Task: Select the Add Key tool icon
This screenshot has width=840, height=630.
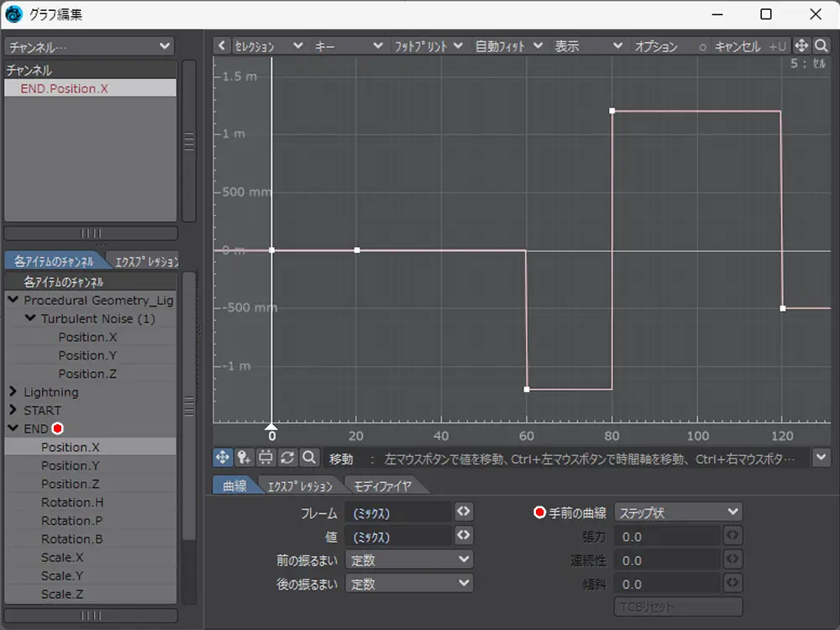Action: (x=244, y=457)
